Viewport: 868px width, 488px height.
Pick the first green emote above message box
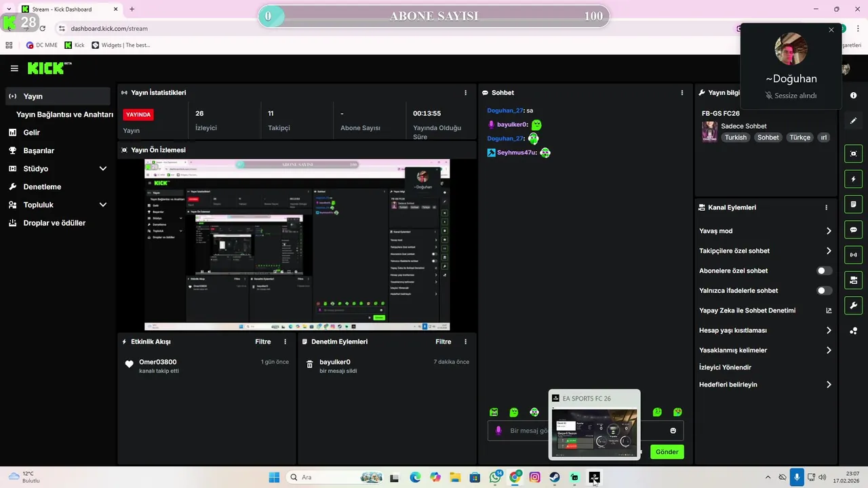point(494,412)
